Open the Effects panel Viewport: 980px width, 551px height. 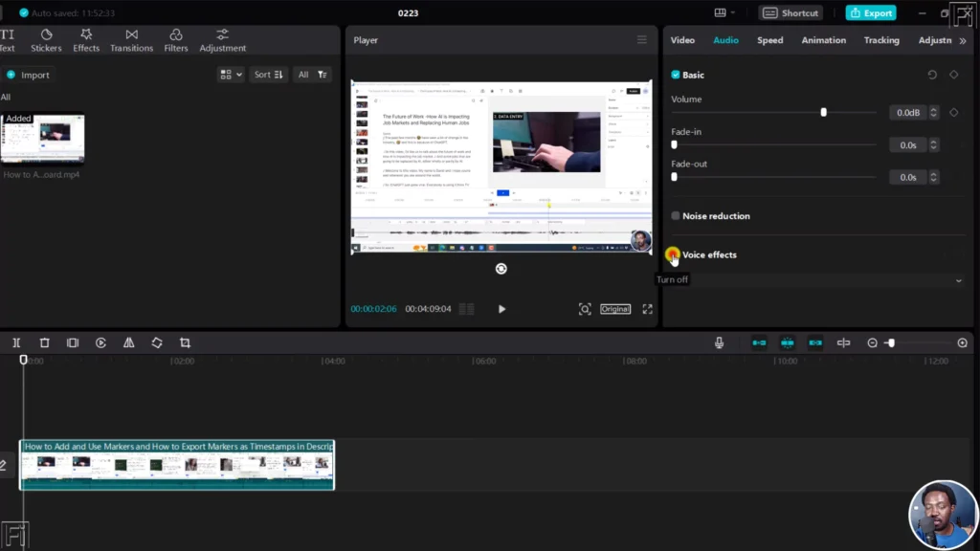[x=86, y=40]
